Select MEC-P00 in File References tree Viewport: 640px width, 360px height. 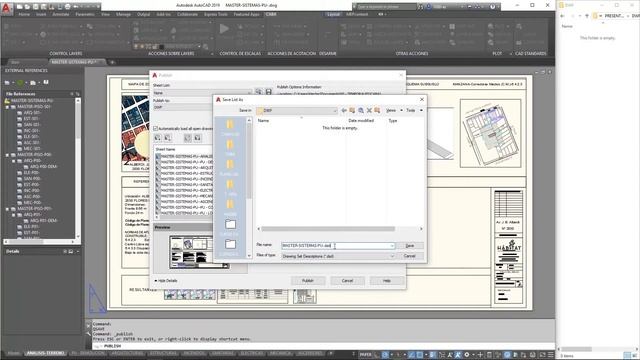click(x=32, y=202)
